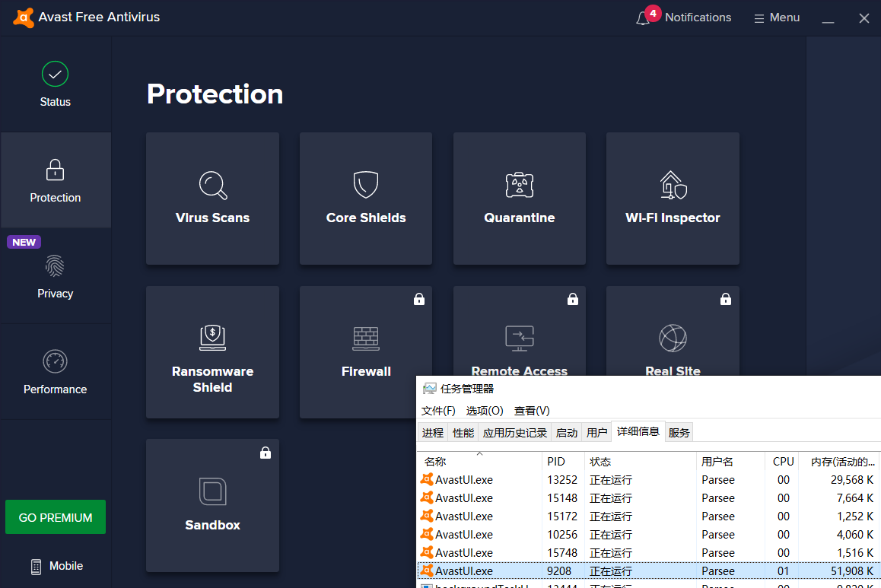Sort by the 状态 column header
881x588 pixels.
(639, 461)
